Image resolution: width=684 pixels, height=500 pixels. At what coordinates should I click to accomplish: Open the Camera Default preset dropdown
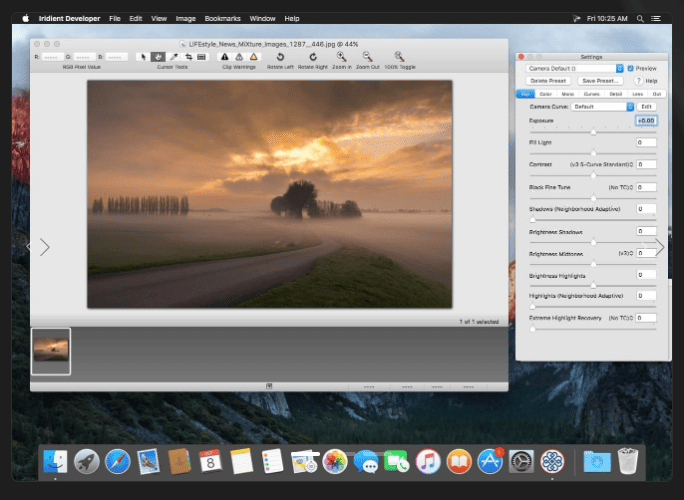coord(575,68)
